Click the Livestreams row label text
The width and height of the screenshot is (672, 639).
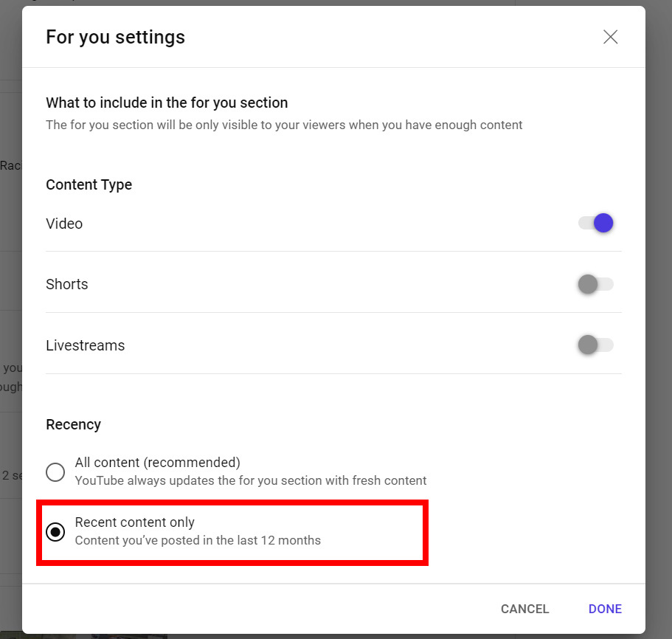86,345
